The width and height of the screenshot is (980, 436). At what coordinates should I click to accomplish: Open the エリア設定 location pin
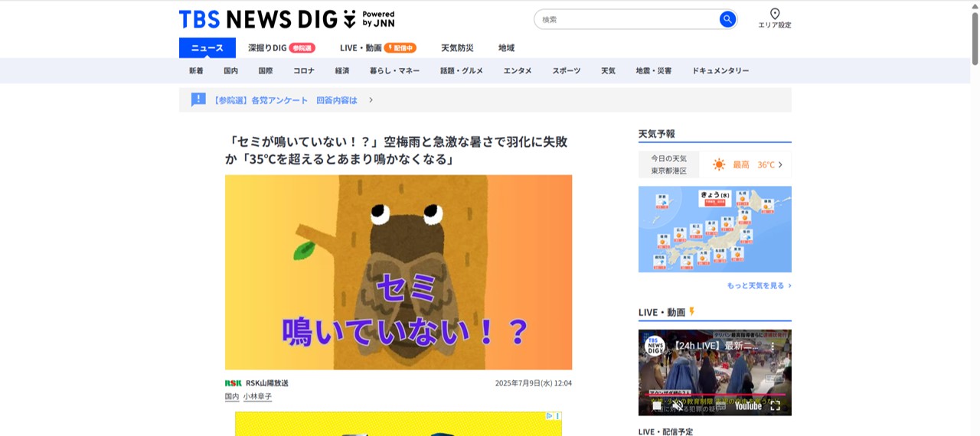pos(775,18)
